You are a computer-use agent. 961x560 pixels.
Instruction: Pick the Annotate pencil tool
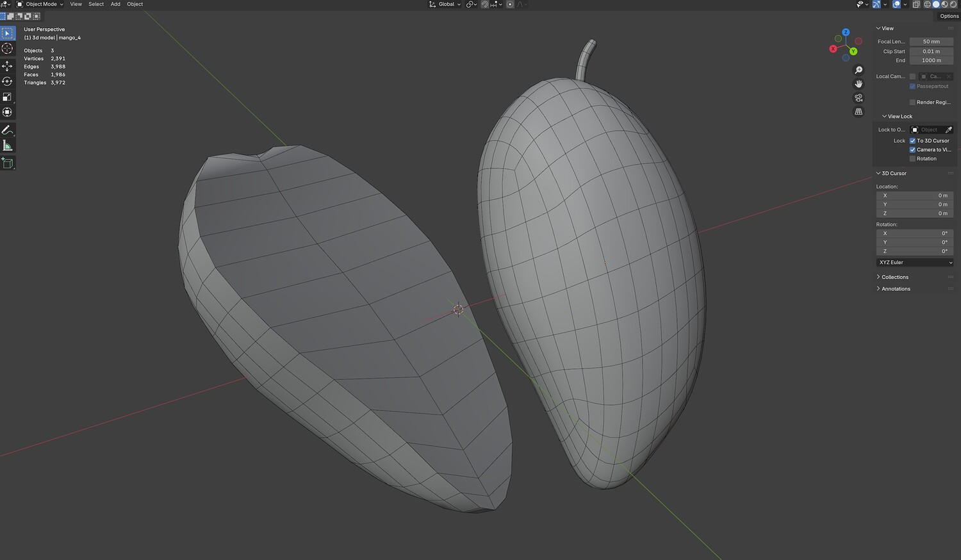pyautogui.click(x=8, y=130)
